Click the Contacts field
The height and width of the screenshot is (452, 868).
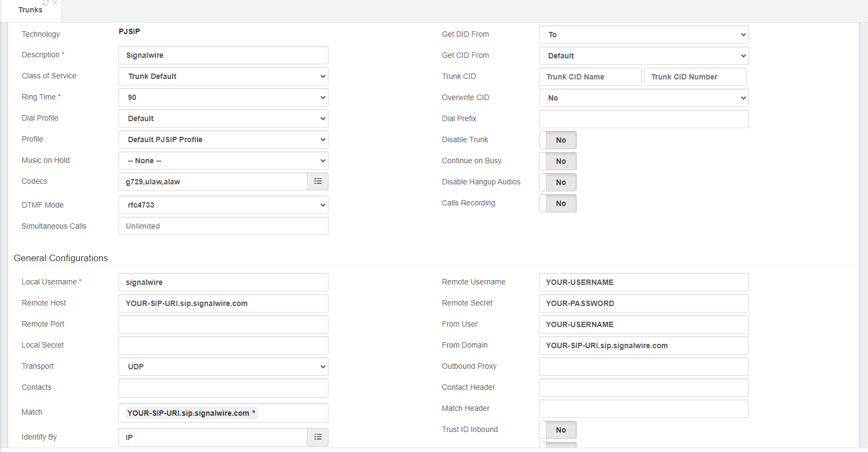click(223, 388)
